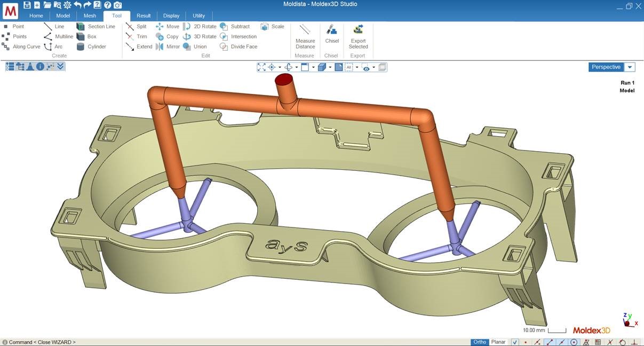
Task: Click the info icon in the left toolbar
Action: coord(40,67)
